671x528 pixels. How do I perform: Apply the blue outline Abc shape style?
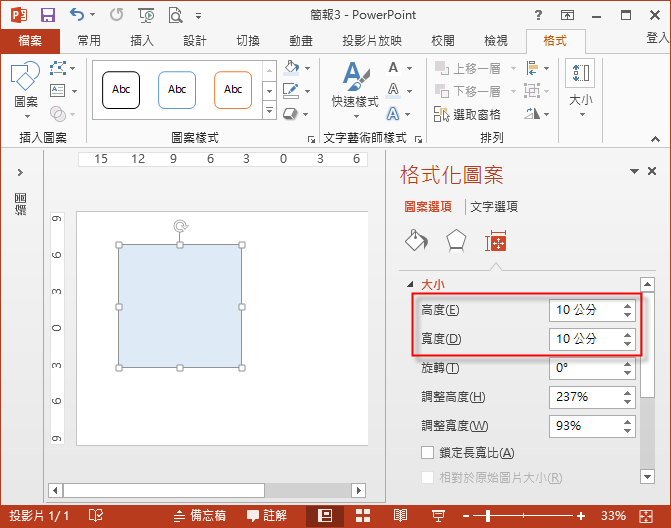(x=177, y=90)
